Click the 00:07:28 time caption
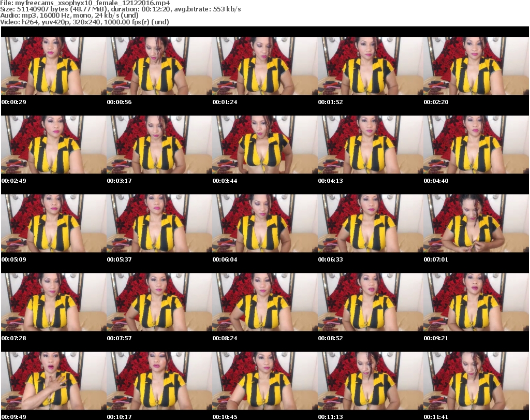This screenshot has height=420, width=530. [x=14, y=338]
